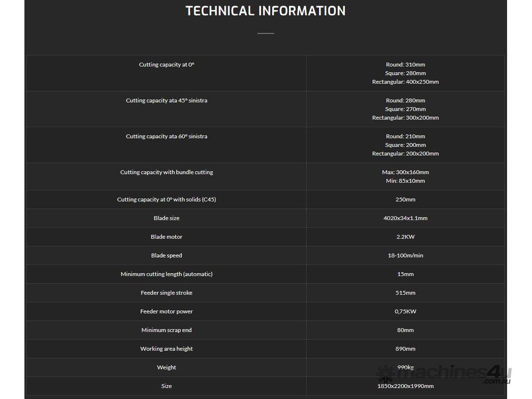Screen dimensions: 532x399
Task: Click the Feeder motor power value 0,75KW
Action: [405, 312]
